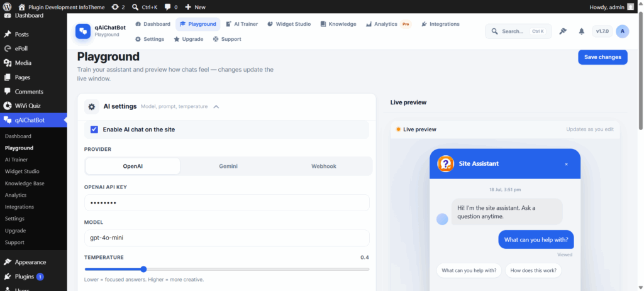The width and height of the screenshot is (644, 291).
Task: Click the Model field showing gpt-4o-mini
Action: 226,238
